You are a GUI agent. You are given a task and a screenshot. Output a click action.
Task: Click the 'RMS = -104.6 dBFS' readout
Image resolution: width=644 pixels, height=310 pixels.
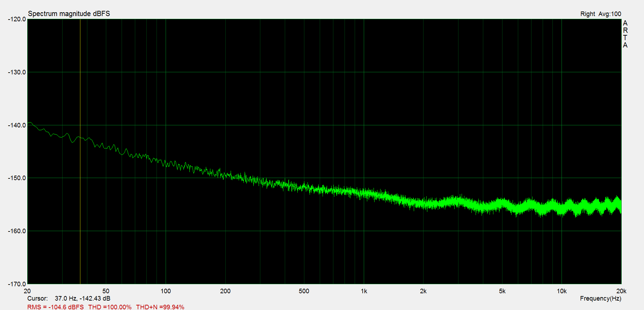pos(56,307)
